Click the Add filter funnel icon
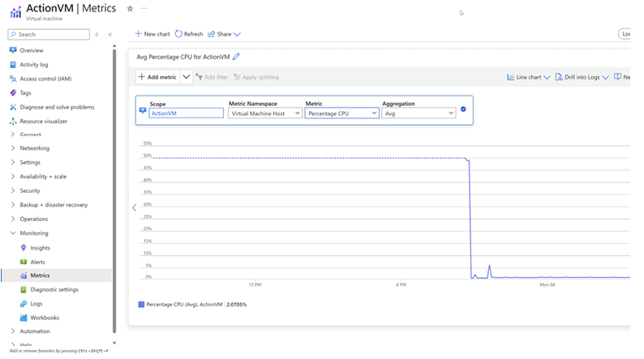This screenshot has height=359, width=644. point(200,77)
